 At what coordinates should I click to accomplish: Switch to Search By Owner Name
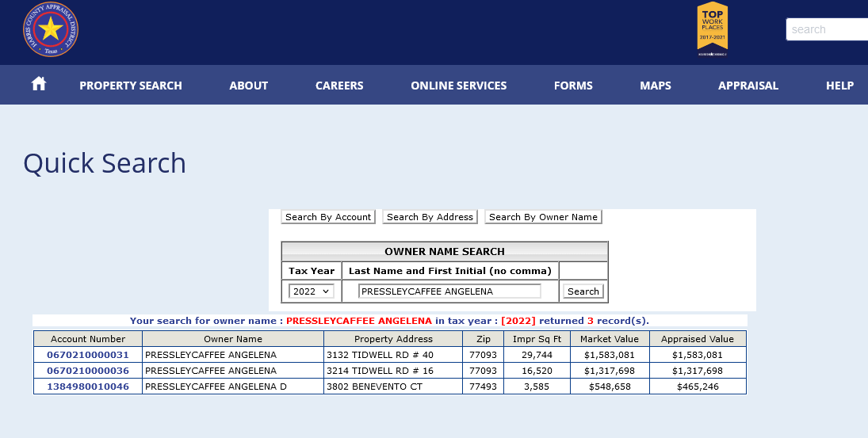point(543,217)
